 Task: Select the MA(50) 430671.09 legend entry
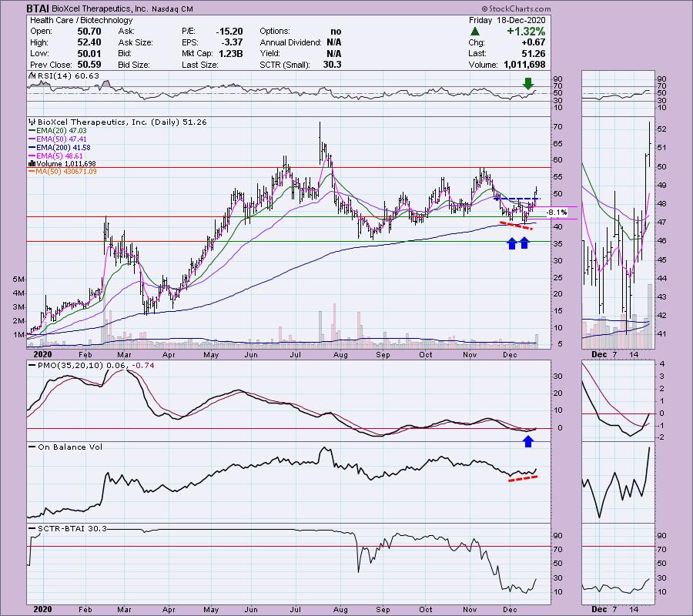62,172
